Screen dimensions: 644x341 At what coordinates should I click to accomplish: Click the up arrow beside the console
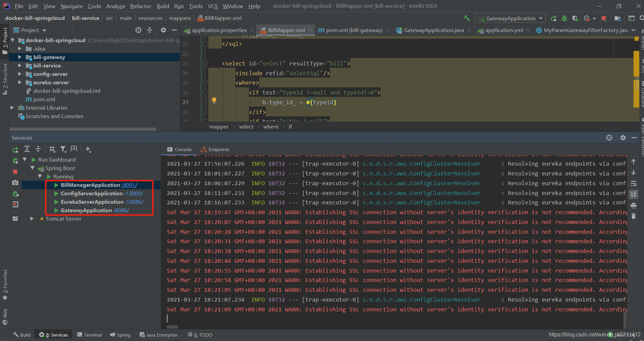pyautogui.click(x=634, y=162)
